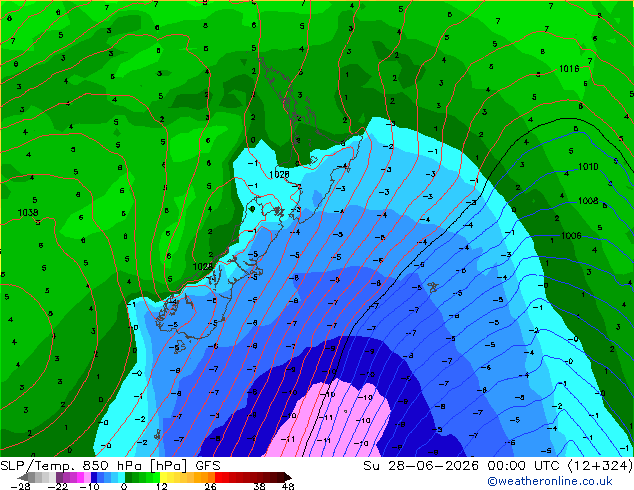The image size is (634, 490).
Task: Pick the dark purple swatch in the temperature legend
Action: (59, 478)
